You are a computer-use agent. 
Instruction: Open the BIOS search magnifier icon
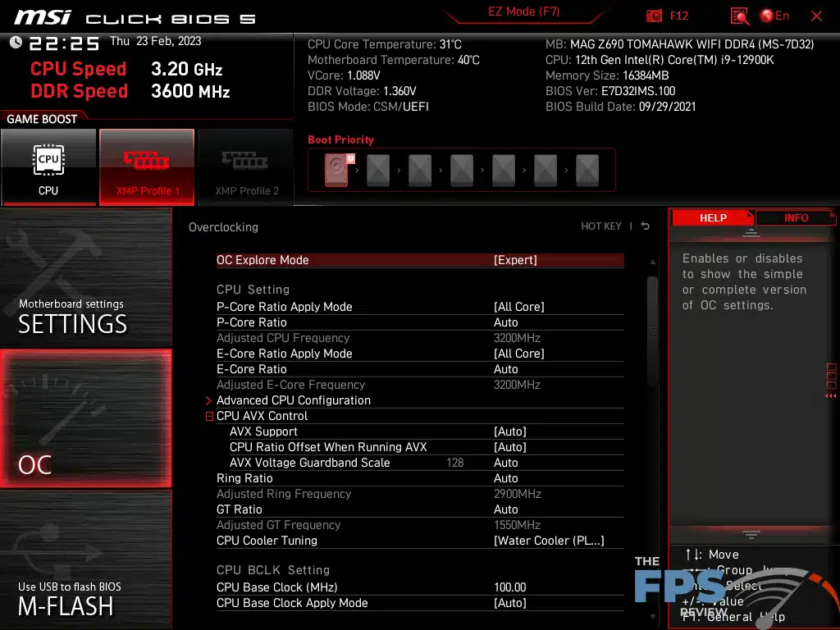(x=739, y=16)
